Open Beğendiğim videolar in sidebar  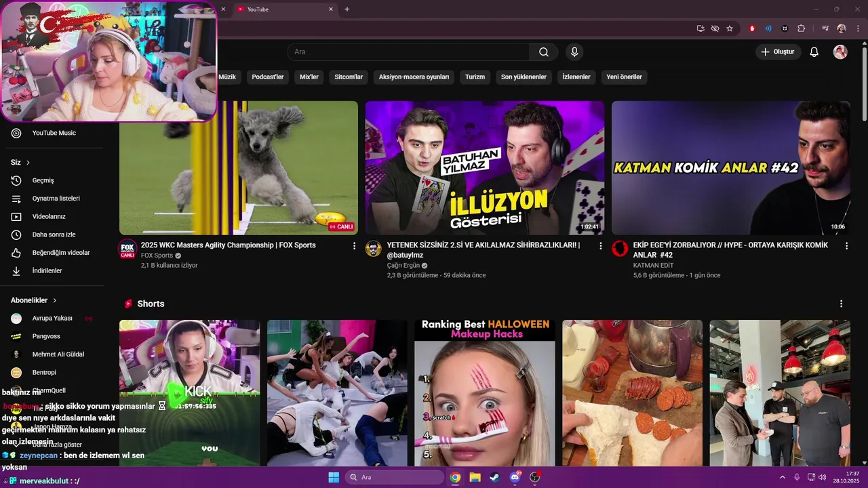click(x=53, y=253)
